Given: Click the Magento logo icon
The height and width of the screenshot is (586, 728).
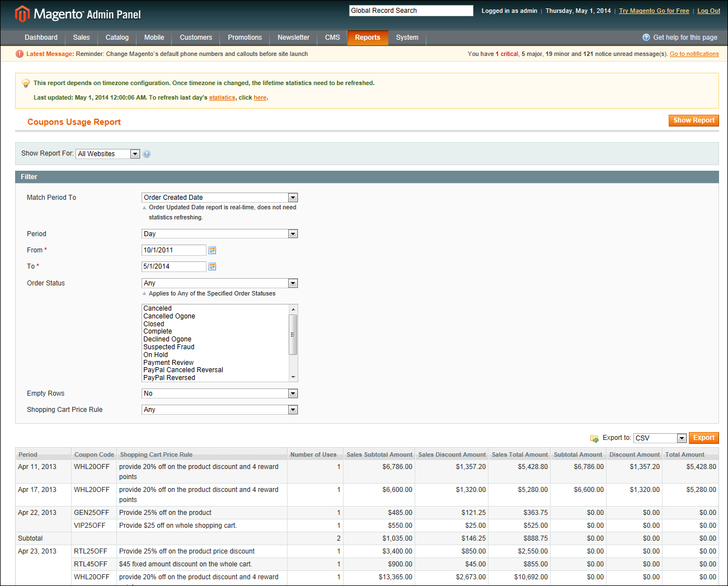Looking at the screenshot, I should [x=22, y=13].
